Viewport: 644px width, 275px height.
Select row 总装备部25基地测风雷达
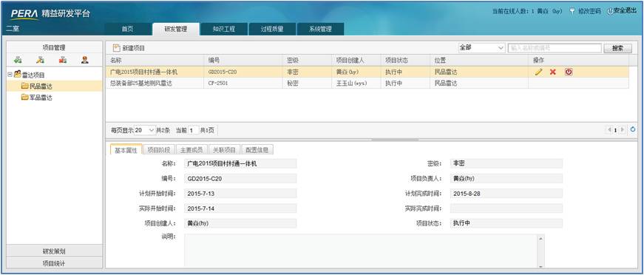tap(367, 83)
